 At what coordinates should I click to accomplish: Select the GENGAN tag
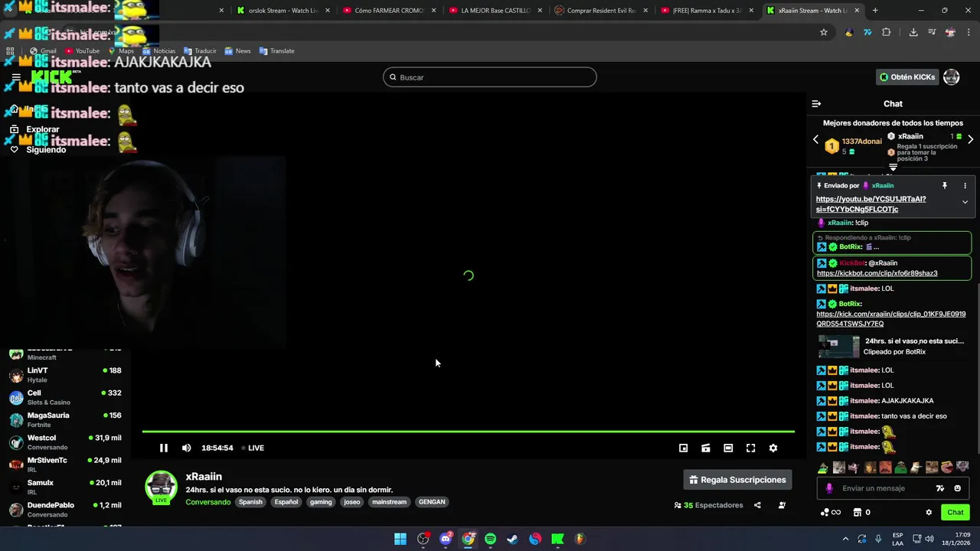pyautogui.click(x=432, y=502)
